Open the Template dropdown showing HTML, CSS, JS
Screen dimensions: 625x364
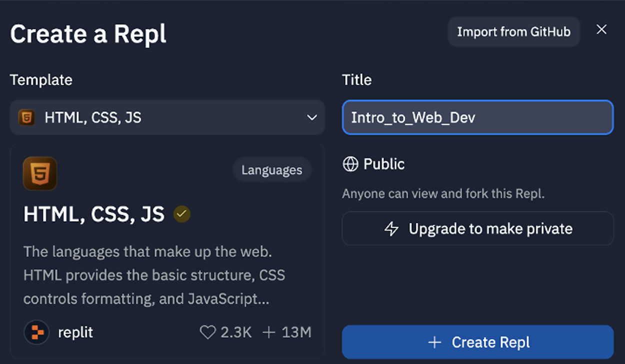click(x=167, y=117)
